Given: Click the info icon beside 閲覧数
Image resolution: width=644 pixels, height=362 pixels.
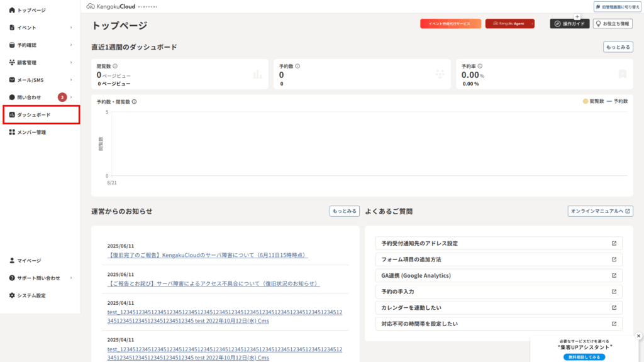Looking at the screenshot, I should (115, 66).
